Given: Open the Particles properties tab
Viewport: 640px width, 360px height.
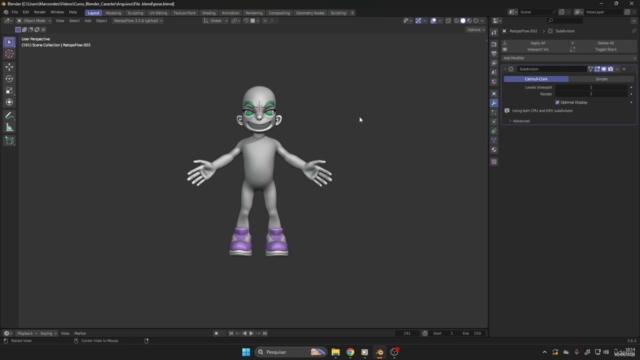Looking at the screenshot, I should (494, 112).
